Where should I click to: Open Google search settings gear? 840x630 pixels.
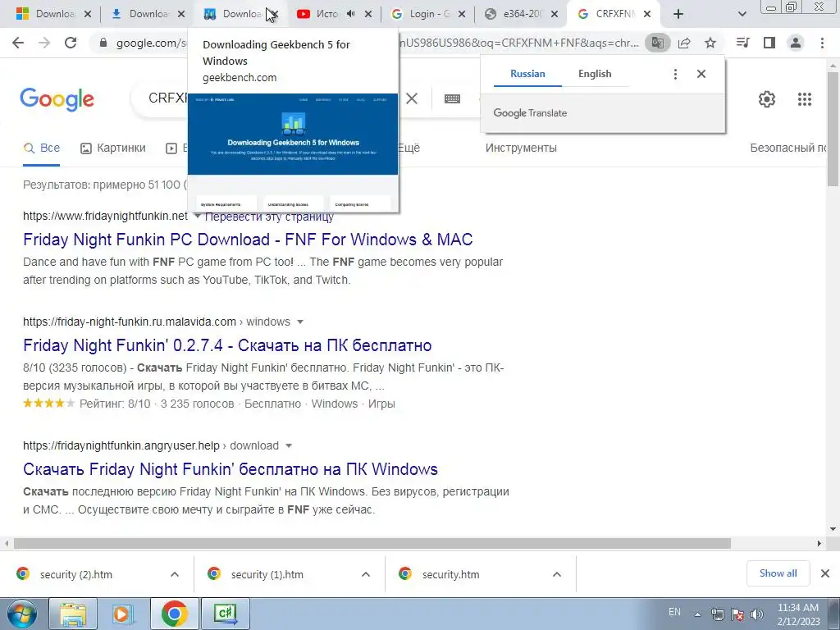point(767,99)
